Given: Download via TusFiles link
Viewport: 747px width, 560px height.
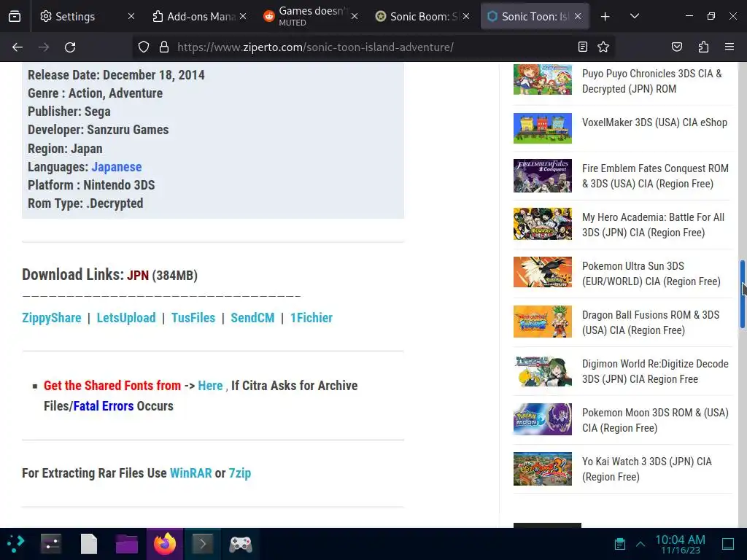Looking at the screenshot, I should (193, 318).
